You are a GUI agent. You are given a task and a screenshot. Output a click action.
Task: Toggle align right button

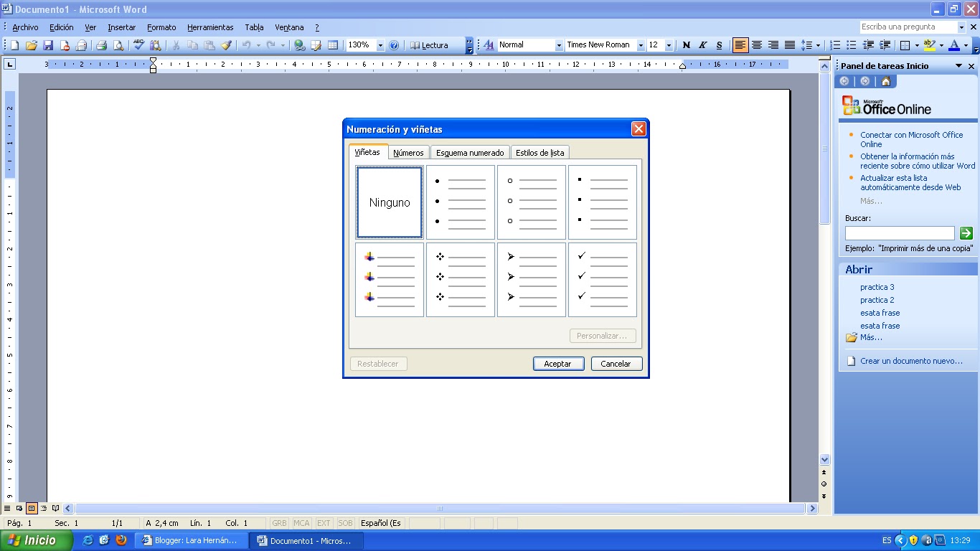[x=773, y=45]
